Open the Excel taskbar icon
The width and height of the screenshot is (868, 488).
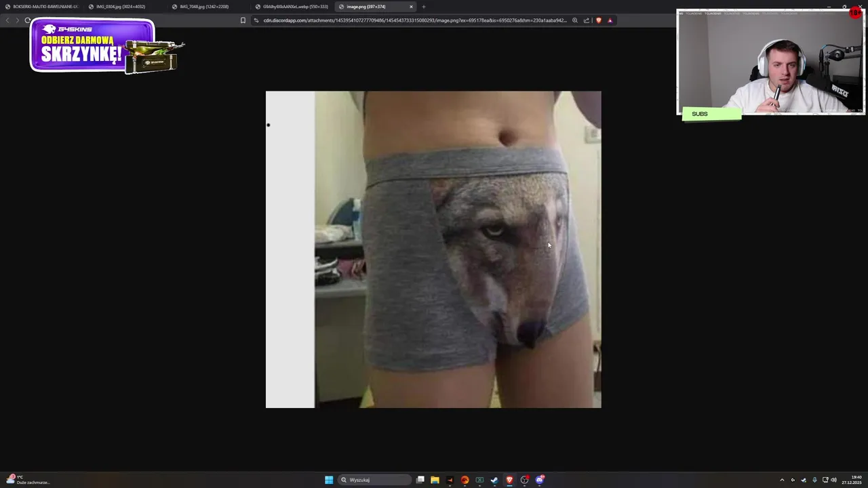[479, 480]
